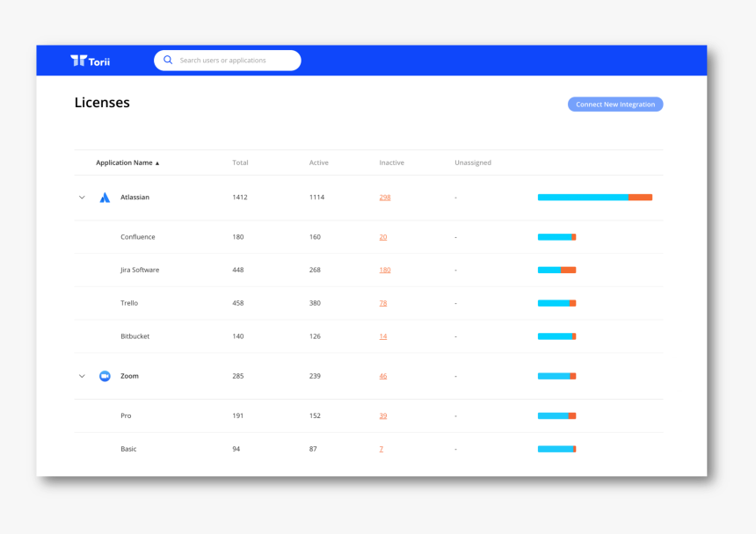Image resolution: width=756 pixels, height=534 pixels.
Task: Open Atlassian inactive count 298
Action: pyautogui.click(x=385, y=198)
